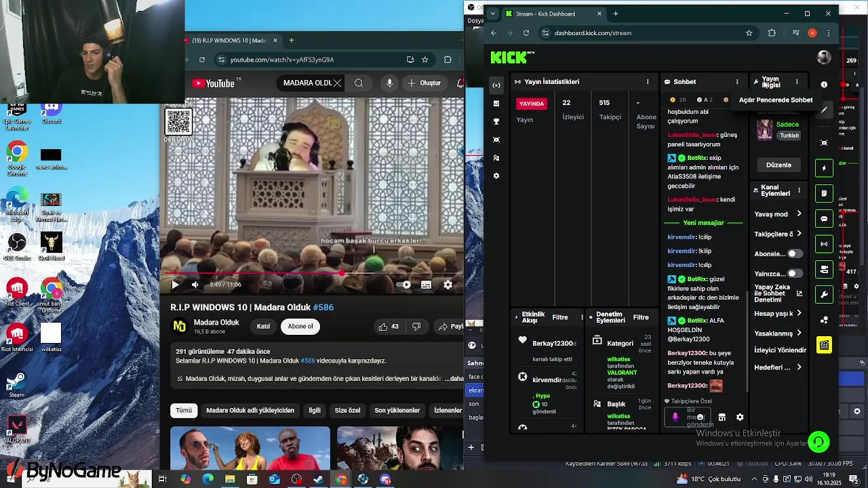Click the Katıl button on YouTube

click(x=263, y=326)
